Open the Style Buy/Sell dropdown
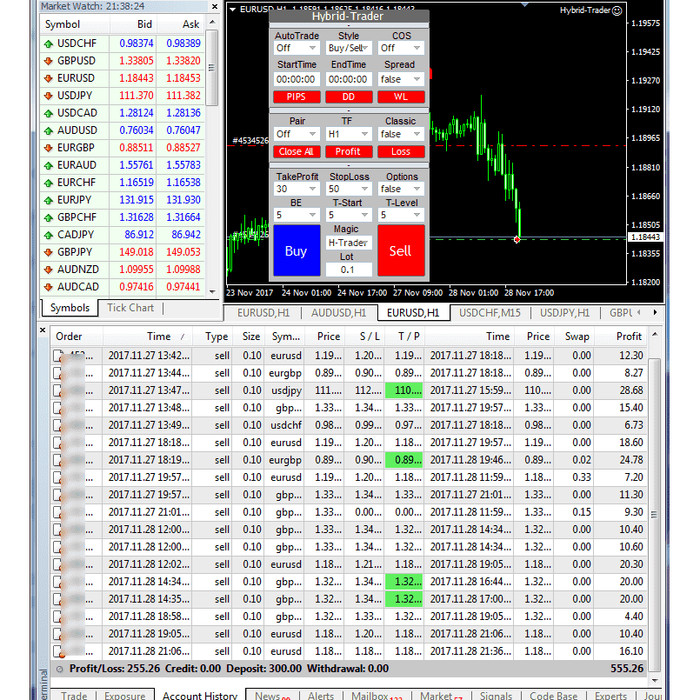 coord(348,48)
